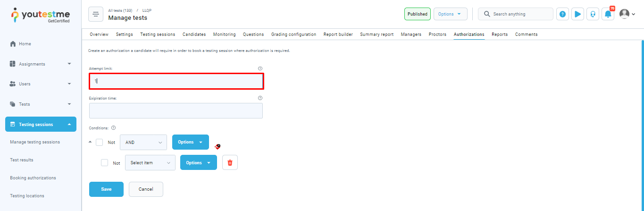Click the Conditions help icon

113,127
